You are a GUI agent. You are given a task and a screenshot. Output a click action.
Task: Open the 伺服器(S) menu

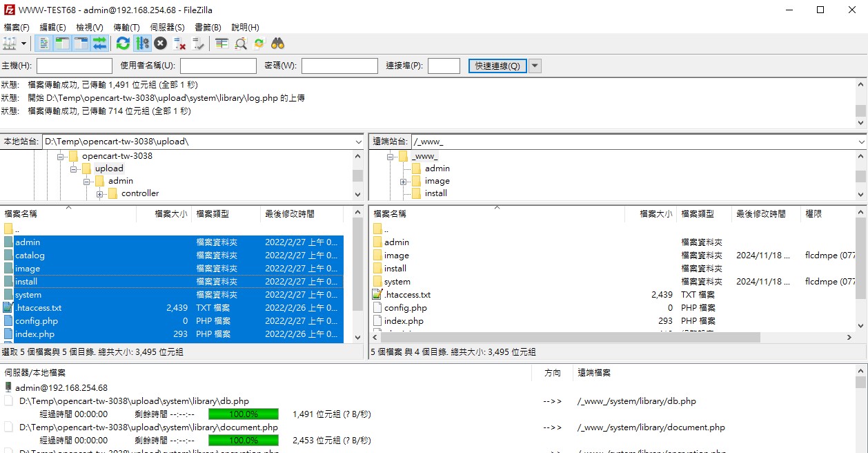167,28
